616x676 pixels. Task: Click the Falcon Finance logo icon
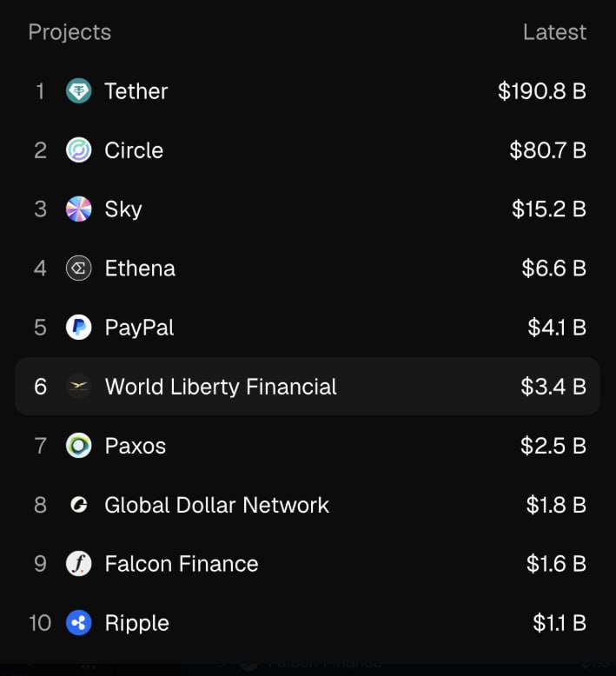pos(79,564)
